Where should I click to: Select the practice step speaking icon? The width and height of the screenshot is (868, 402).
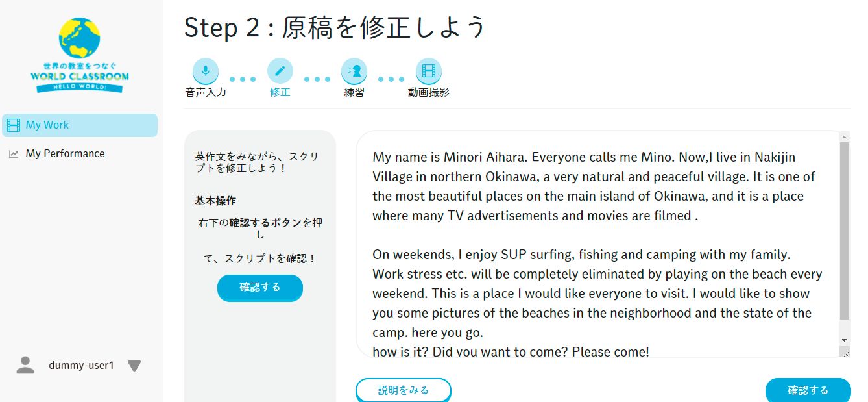tap(354, 71)
